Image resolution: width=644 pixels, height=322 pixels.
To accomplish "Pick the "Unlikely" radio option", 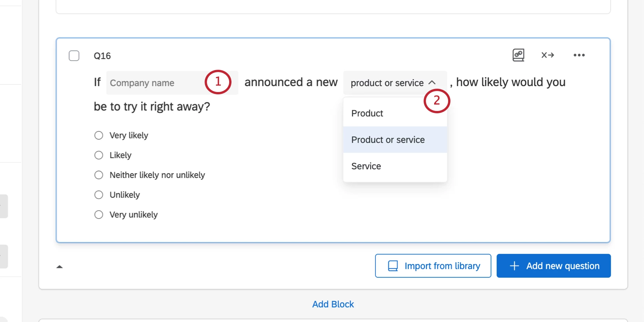I will (x=99, y=195).
